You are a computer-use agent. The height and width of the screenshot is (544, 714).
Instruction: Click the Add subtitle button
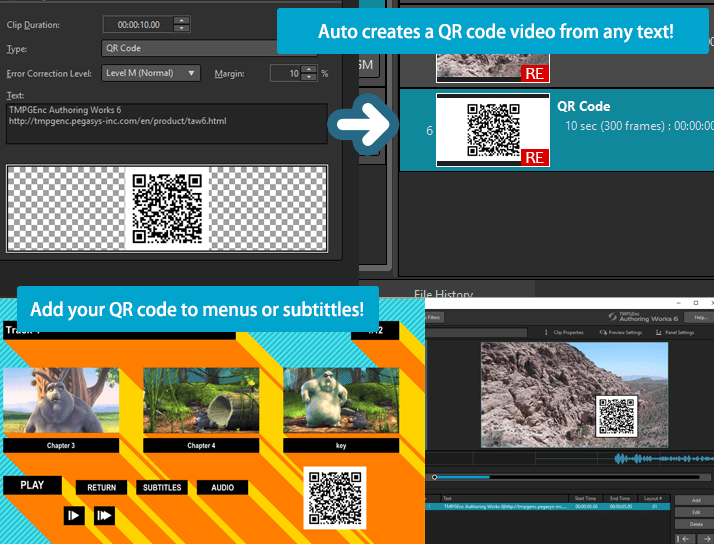[696, 500]
